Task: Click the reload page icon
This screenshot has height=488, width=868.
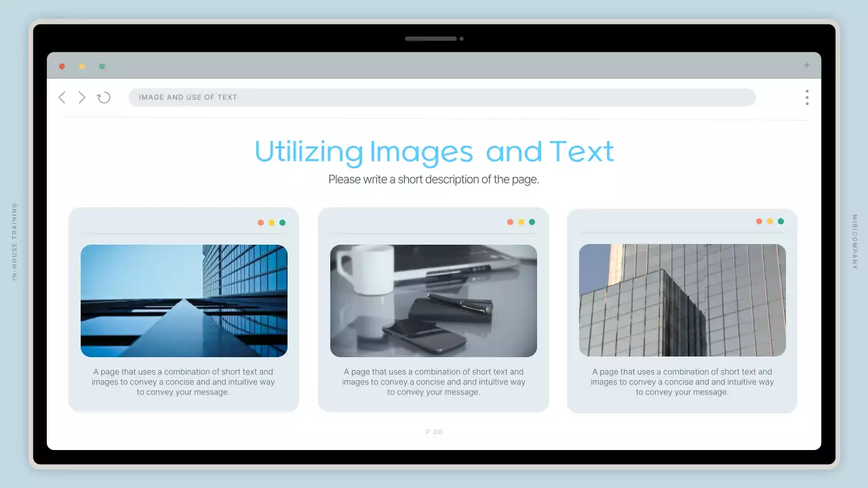Action: pos(104,98)
